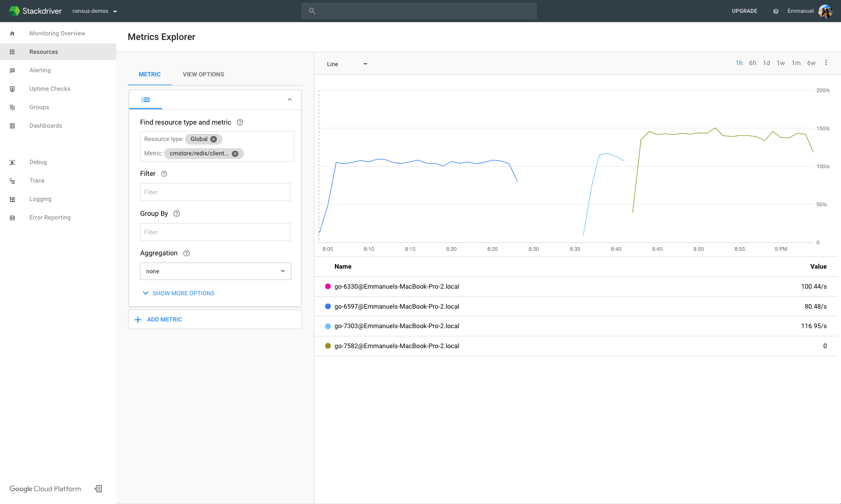Click the blue swatch for go-6597 series
This screenshot has height=504, width=841.
tap(328, 306)
